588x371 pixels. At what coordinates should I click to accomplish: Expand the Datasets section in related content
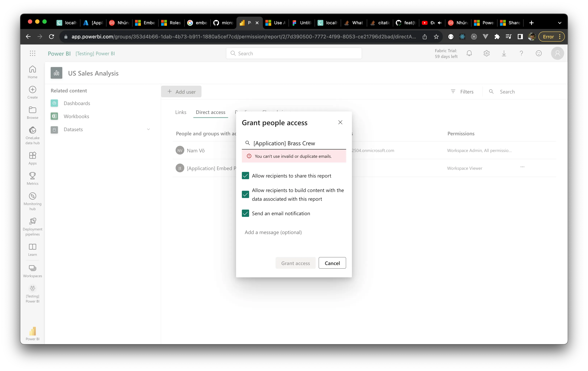[149, 129]
